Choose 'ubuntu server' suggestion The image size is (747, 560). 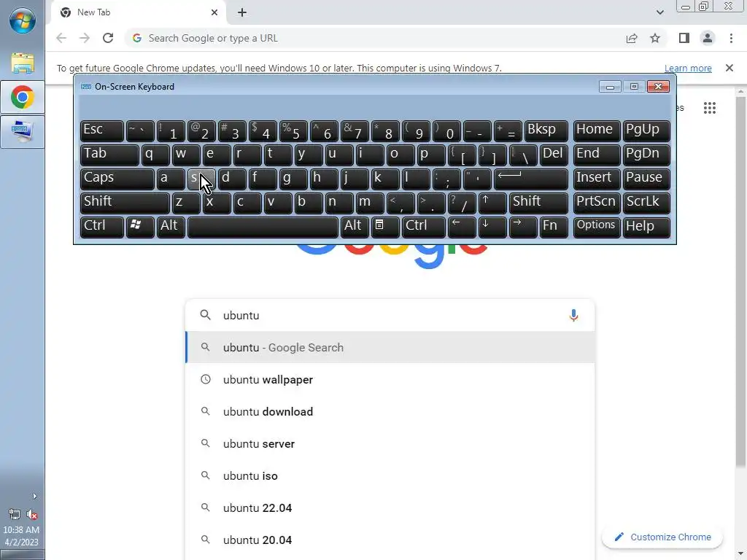[390, 444]
